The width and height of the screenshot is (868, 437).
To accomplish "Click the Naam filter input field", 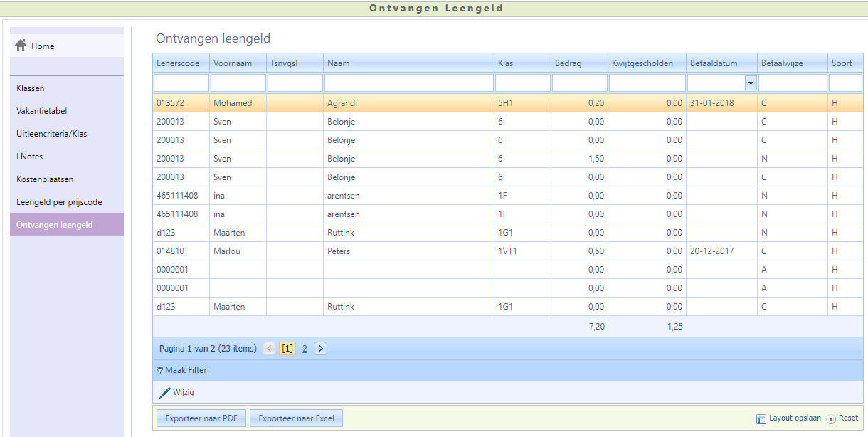I will 408,83.
